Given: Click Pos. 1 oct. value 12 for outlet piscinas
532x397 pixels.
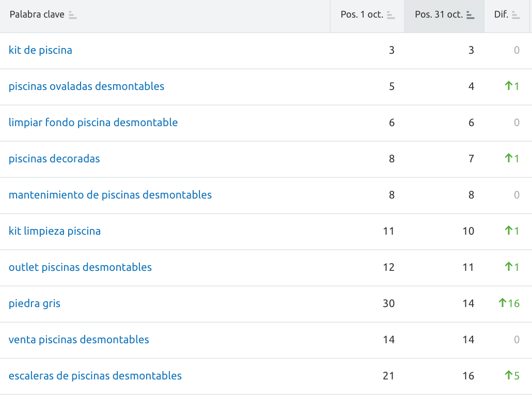Looking at the screenshot, I should coord(389,267).
